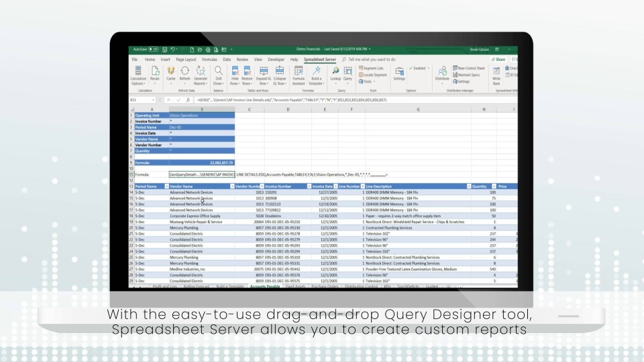Open Calculation Options in the ribbon

pyautogui.click(x=138, y=76)
